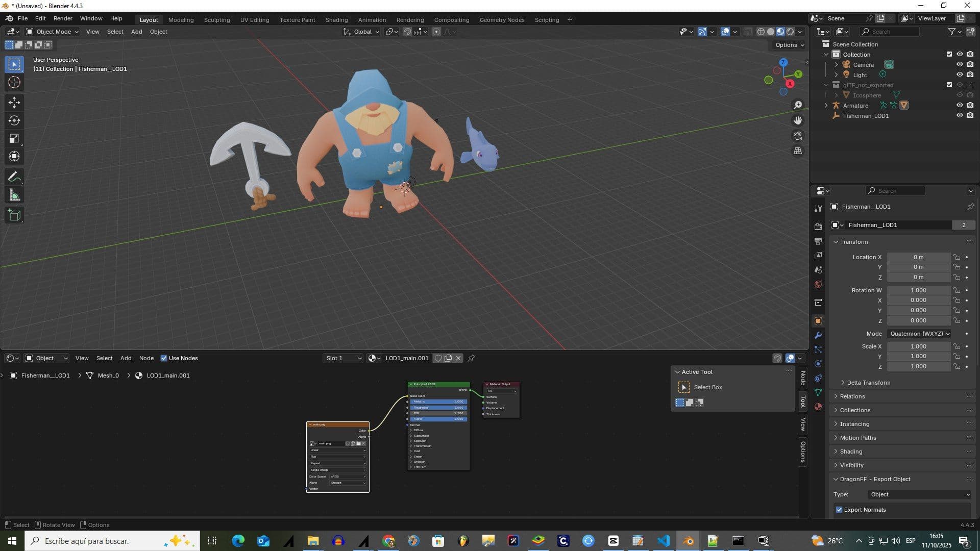Open the Object Mode dropdown
980x551 pixels.
pos(53,32)
